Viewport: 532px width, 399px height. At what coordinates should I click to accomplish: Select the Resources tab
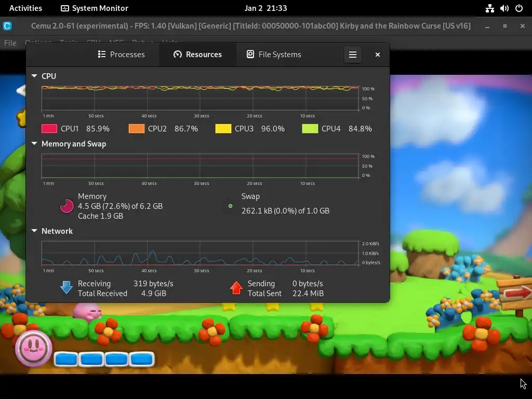point(197,54)
